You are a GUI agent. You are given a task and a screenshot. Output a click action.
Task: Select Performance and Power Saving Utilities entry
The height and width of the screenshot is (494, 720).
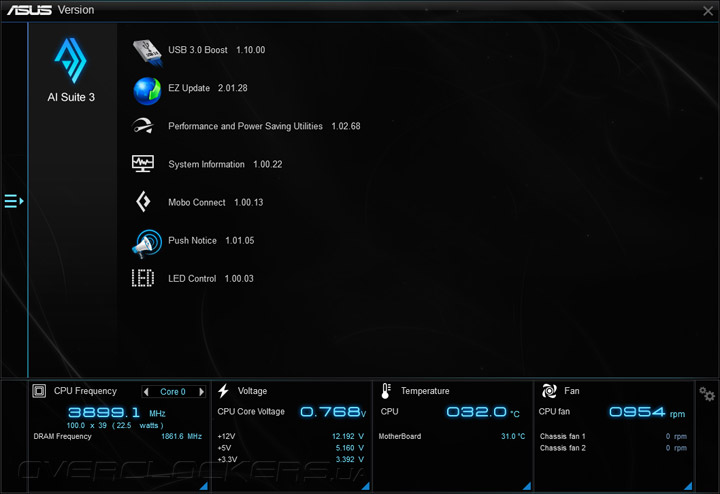[264, 126]
